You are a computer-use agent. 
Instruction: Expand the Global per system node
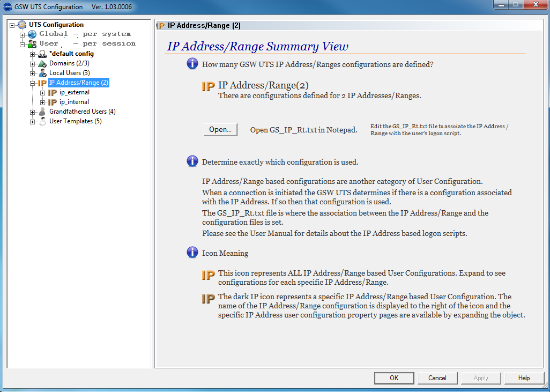23,35
